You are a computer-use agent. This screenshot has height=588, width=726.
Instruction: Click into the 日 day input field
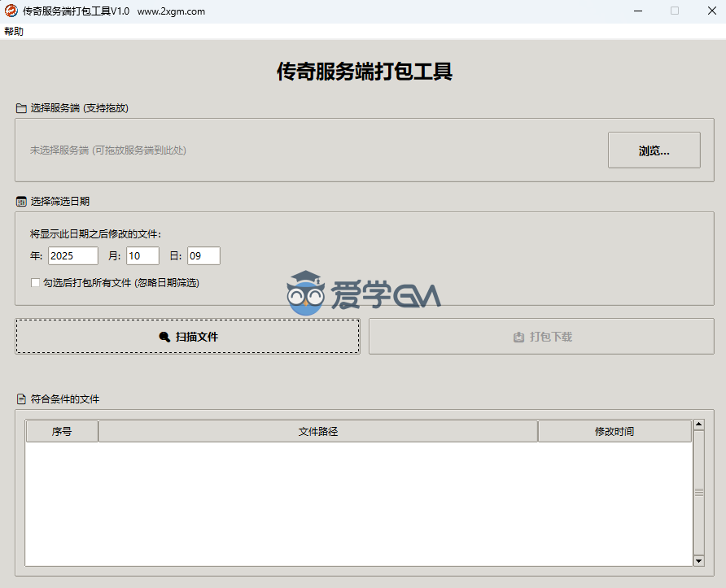[203, 256]
